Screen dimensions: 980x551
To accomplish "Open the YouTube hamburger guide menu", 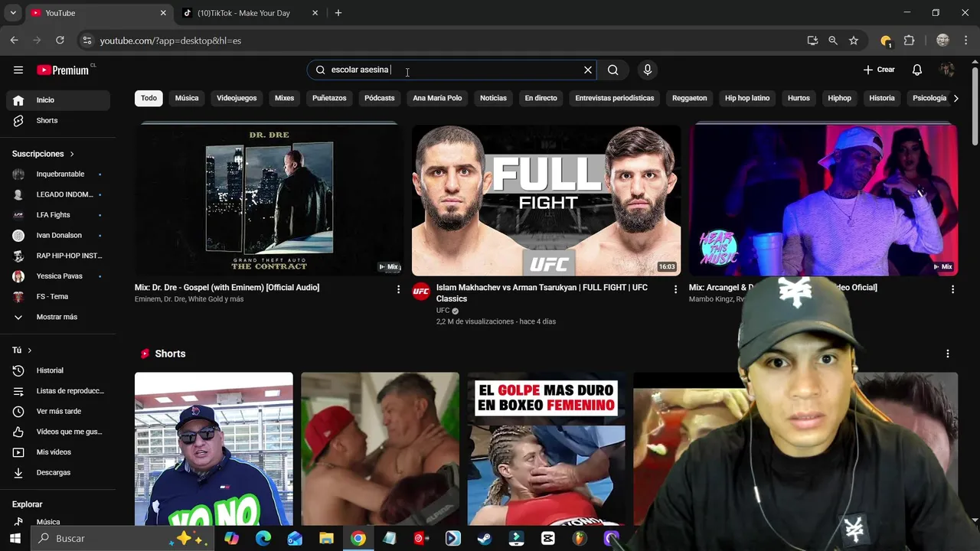I will 18,70.
